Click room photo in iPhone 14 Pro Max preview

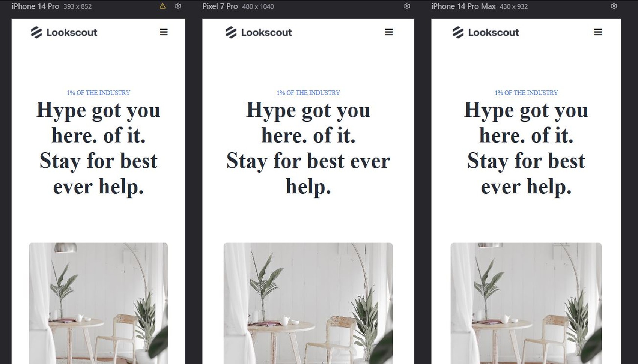click(x=526, y=303)
